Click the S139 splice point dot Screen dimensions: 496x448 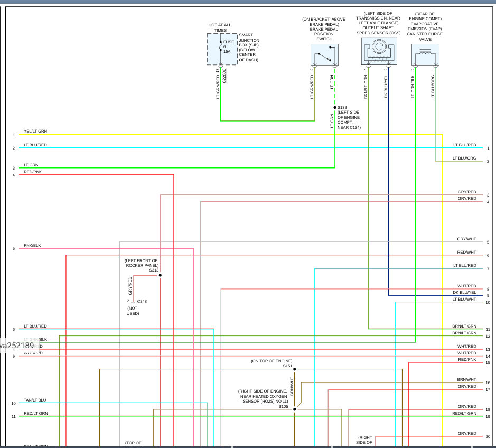click(x=335, y=107)
